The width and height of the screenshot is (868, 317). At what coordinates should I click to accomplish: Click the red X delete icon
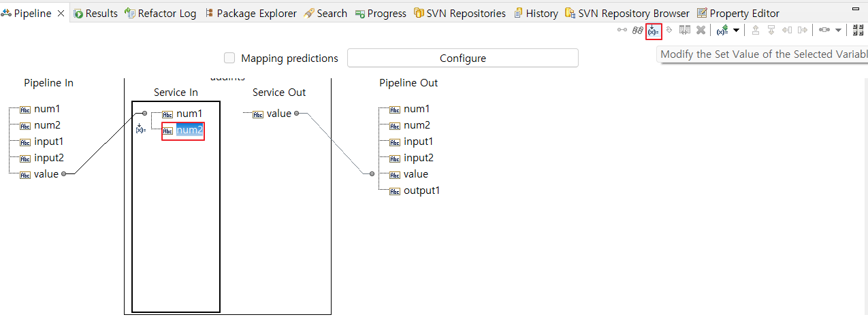[701, 31]
